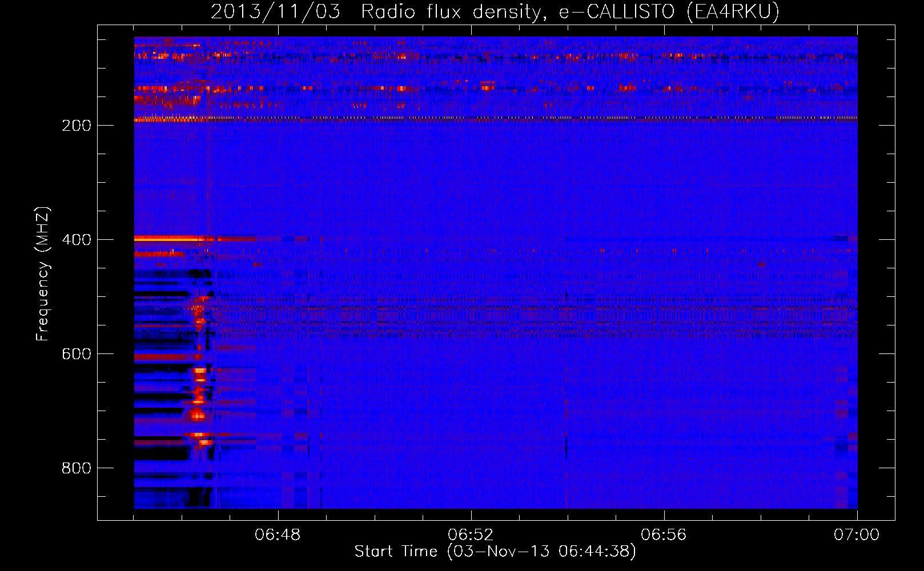Click the 06:52 time tick label
The image size is (924, 571).
tap(471, 535)
